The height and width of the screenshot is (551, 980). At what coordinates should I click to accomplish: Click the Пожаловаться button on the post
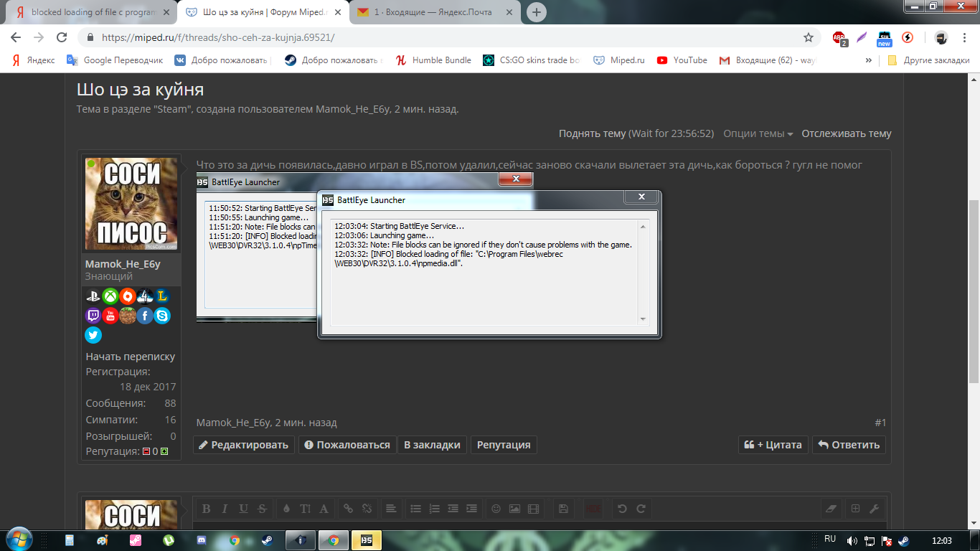pyautogui.click(x=347, y=445)
